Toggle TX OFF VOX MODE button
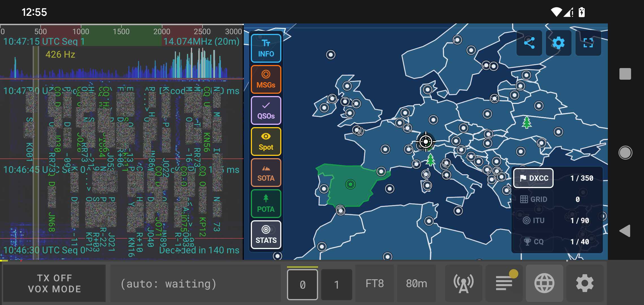This screenshot has height=305, width=644. pyautogui.click(x=54, y=284)
